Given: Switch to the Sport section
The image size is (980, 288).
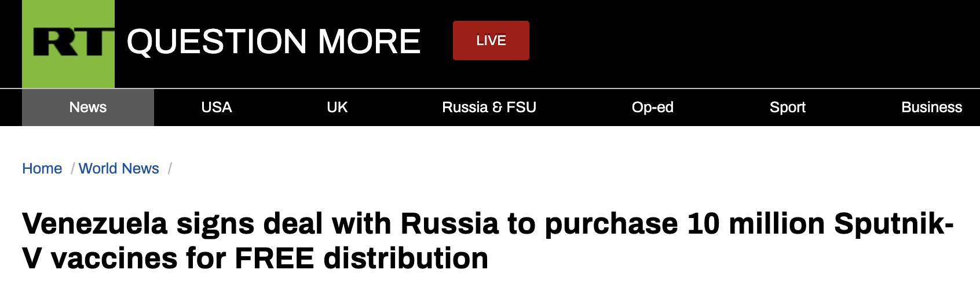Looking at the screenshot, I should click(787, 108).
